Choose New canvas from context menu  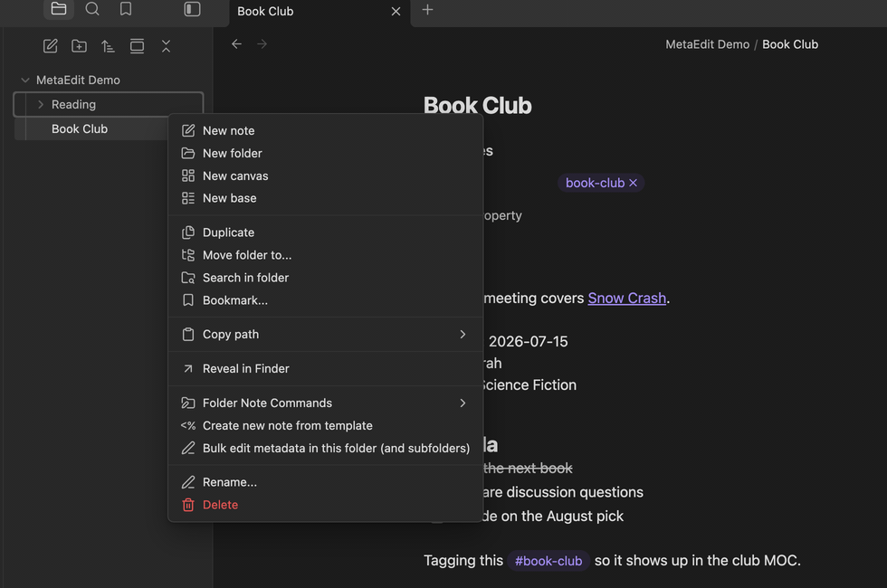(x=325, y=175)
